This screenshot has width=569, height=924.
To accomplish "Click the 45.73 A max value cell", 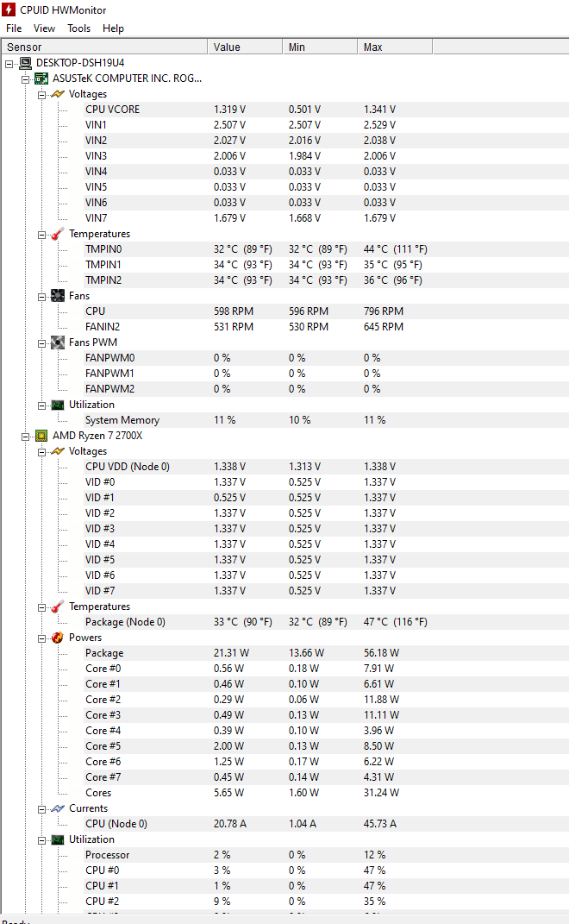I will tap(380, 824).
